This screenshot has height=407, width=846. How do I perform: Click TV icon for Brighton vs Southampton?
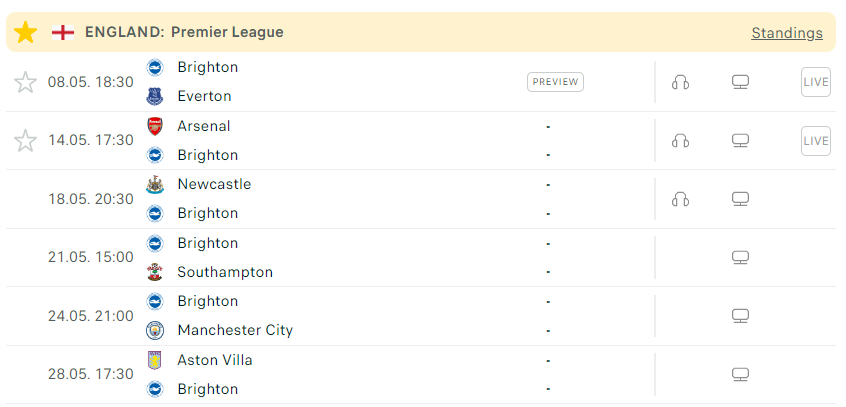click(x=740, y=257)
